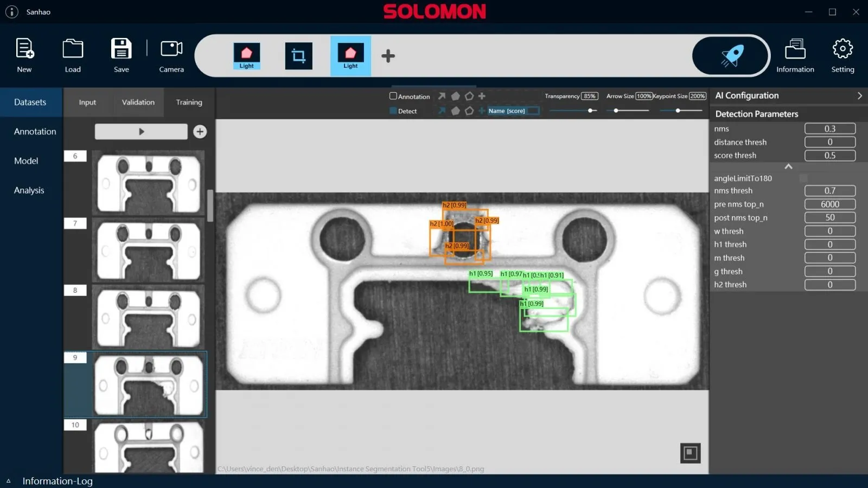Collapse the AI Configuration panel chevron
The width and height of the screenshot is (868, 488).
(x=859, y=95)
